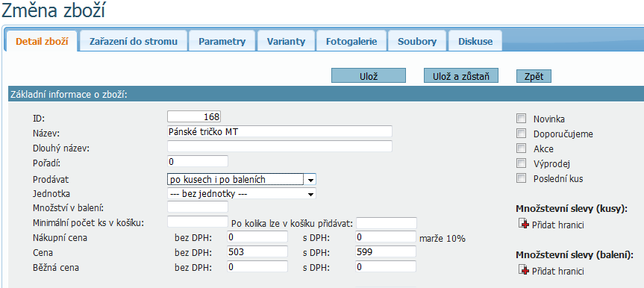
Task: Open the Diskuse tab
Action: [475, 42]
